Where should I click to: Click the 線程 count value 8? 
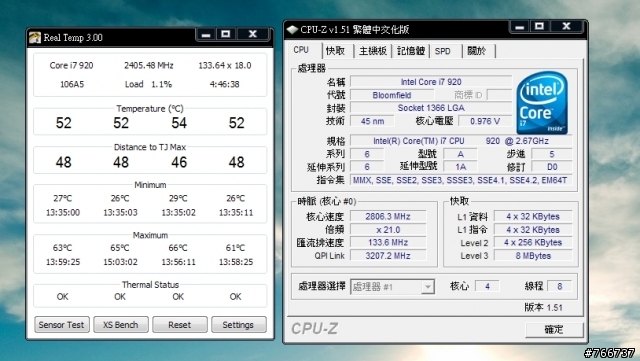(560, 286)
